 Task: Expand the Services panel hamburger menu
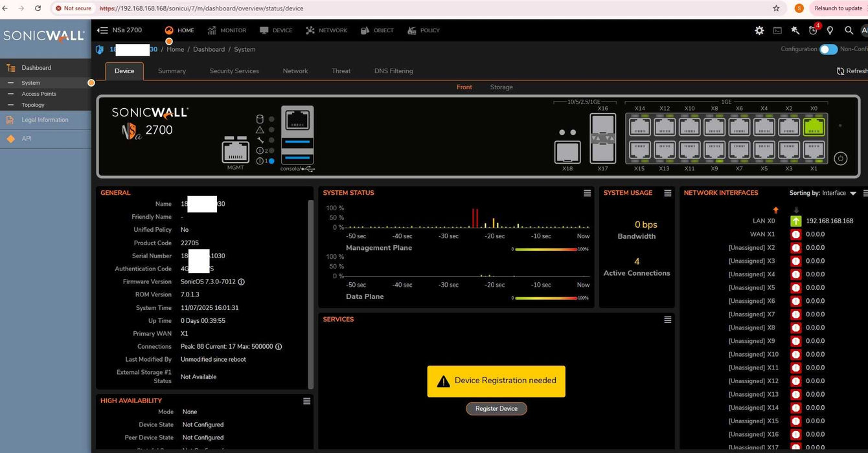pyautogui.click(x=667, y=320)
